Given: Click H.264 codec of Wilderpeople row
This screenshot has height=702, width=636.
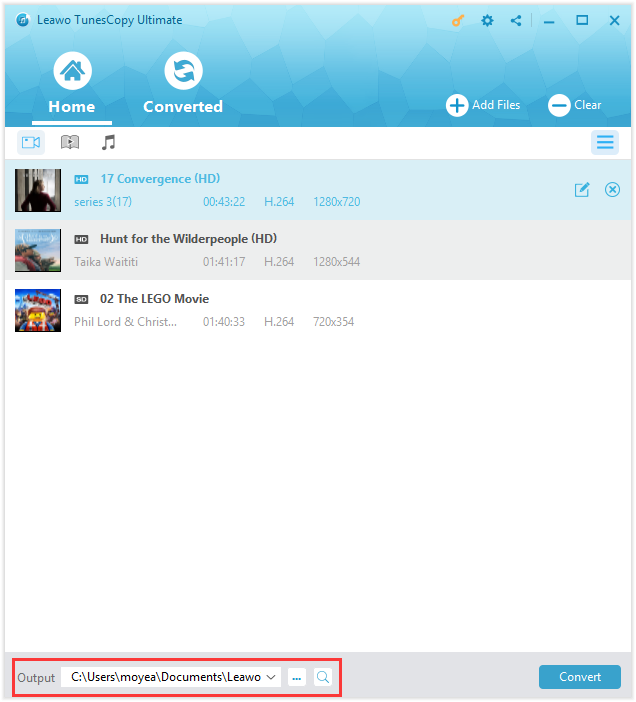Looking at the screenshot, I should point(279,262).
